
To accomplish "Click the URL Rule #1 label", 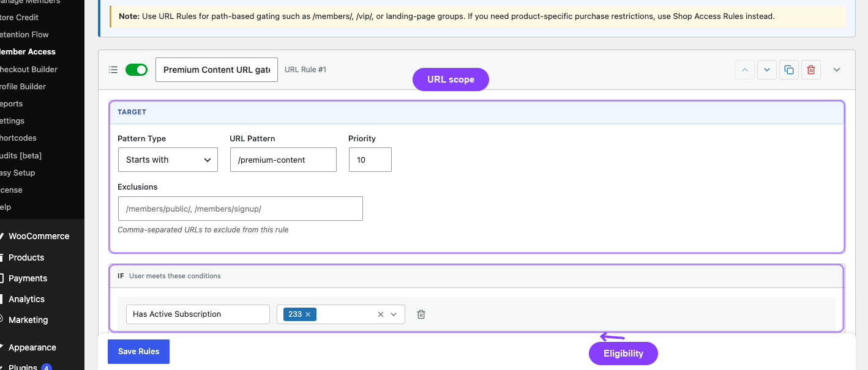I will (305, 70).
